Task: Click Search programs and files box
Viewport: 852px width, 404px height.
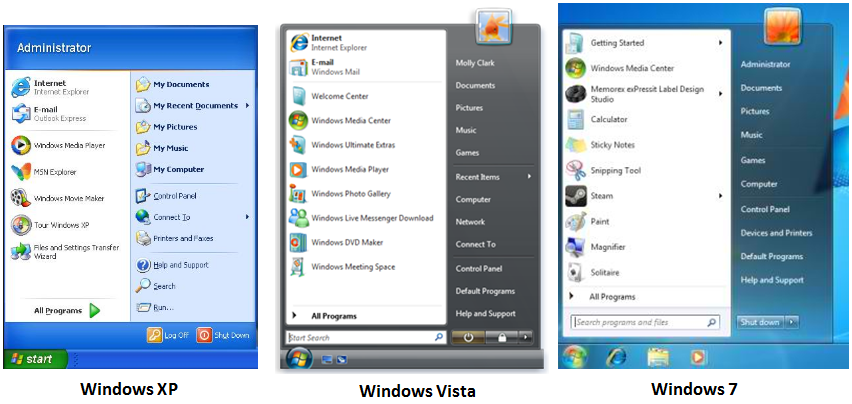Action: pos(645,322)
